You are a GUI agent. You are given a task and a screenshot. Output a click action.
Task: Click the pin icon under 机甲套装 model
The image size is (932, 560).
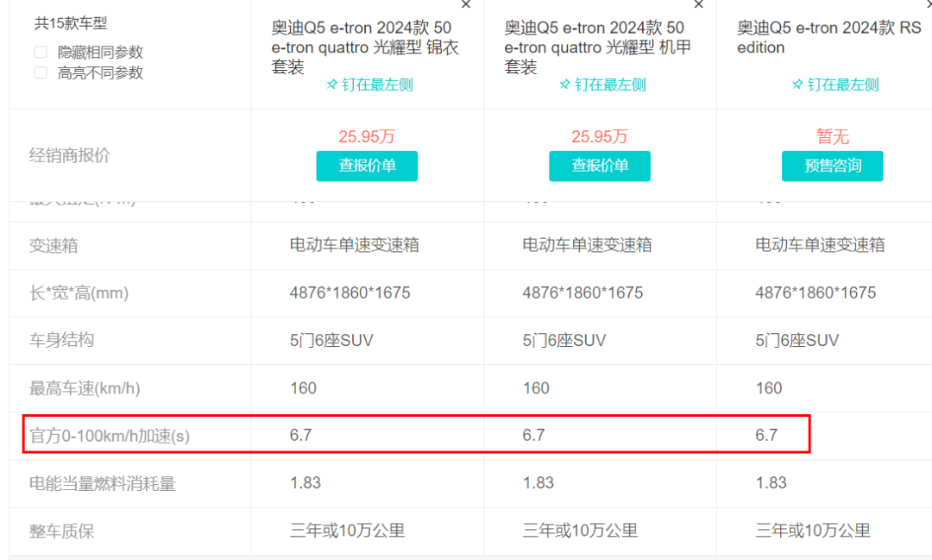pos(565,85)
